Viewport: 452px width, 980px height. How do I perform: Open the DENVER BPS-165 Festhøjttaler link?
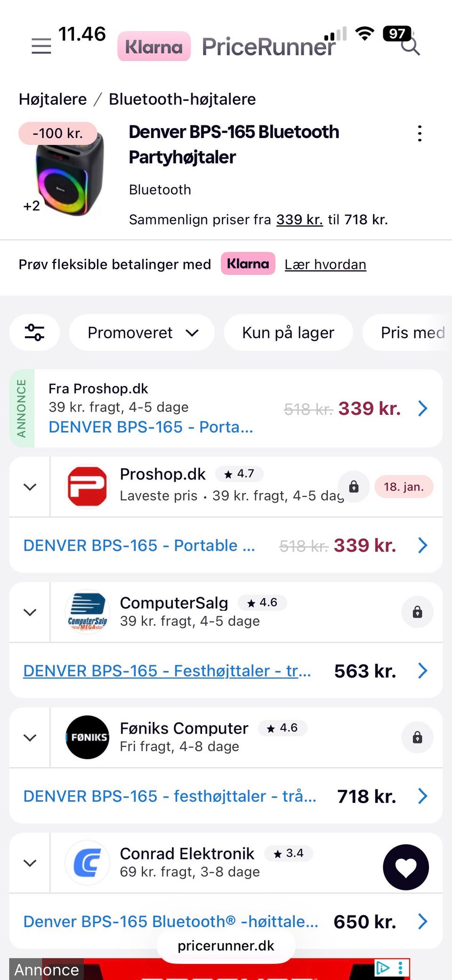(x=167, y=671)
